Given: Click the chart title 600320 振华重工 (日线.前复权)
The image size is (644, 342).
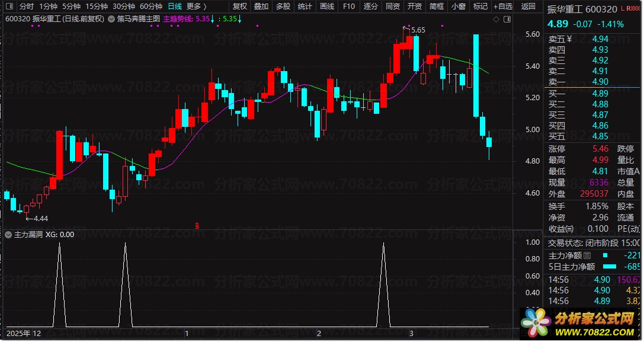Looking at the screenshot, I should pyautogui.click(x=55, y=19).
